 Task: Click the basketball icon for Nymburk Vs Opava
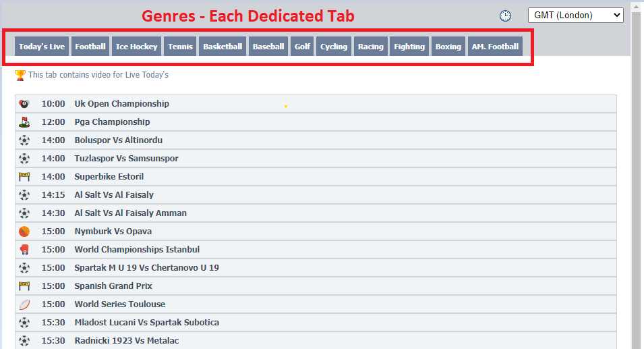coord(24,232)
